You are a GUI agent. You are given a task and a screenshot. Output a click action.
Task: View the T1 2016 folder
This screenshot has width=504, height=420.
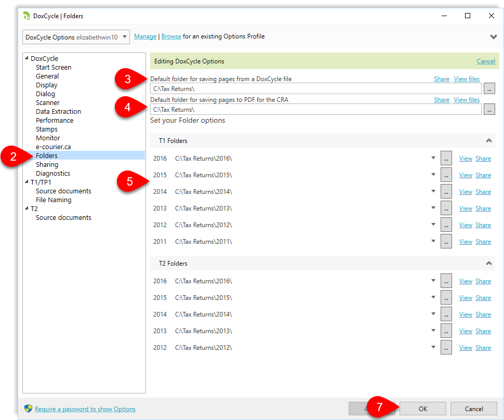click(x=466, y=159)
